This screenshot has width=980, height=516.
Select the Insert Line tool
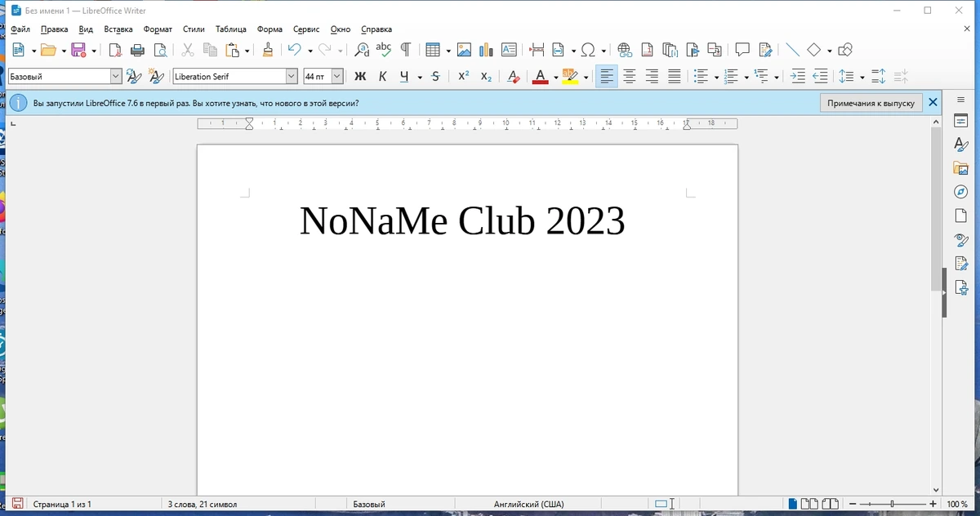pyautogui.click(x=792, y=50)
